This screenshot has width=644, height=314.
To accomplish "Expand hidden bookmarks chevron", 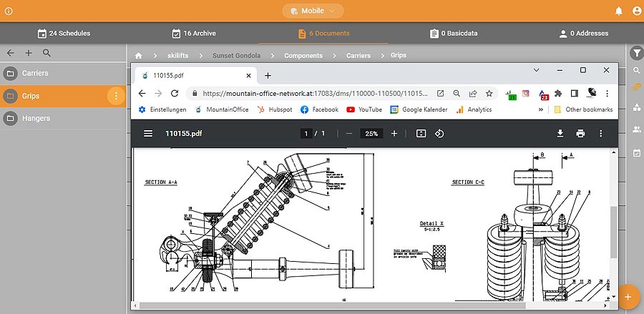I will pos(541,109).
